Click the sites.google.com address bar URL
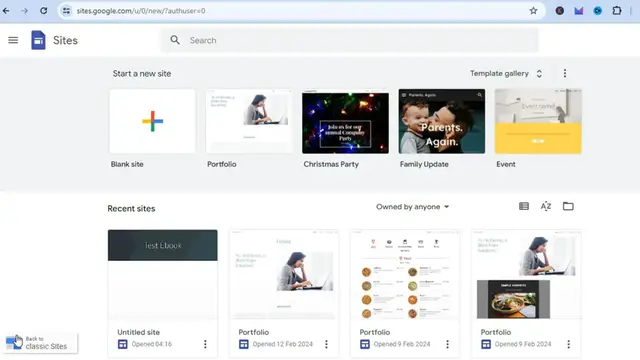Viewport: 640px width, 360px height. point(141,11)
